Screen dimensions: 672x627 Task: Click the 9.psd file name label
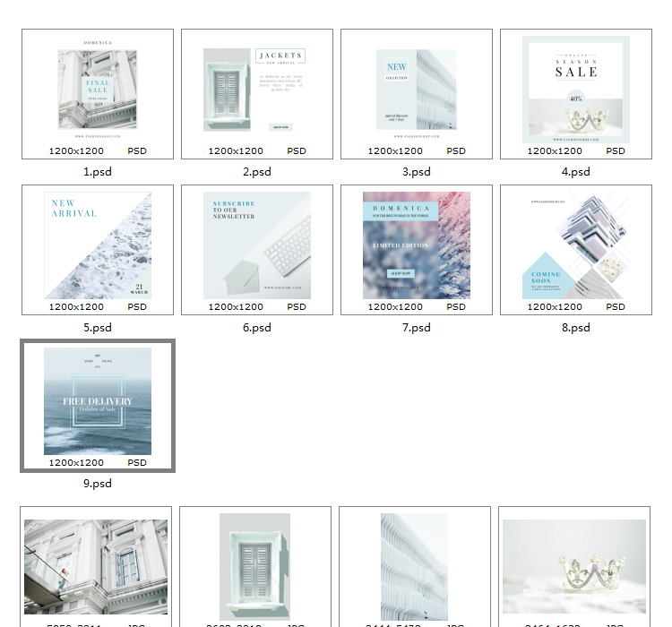[98, 484]
